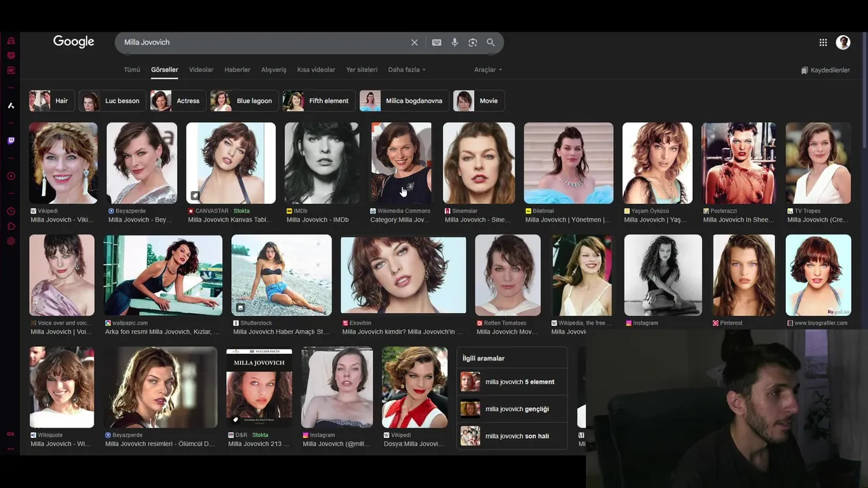Viewport: 868px width, 488px height.
Task: Open the Shutterstock beach image thumbnail
Action: [x=281, y=275]
